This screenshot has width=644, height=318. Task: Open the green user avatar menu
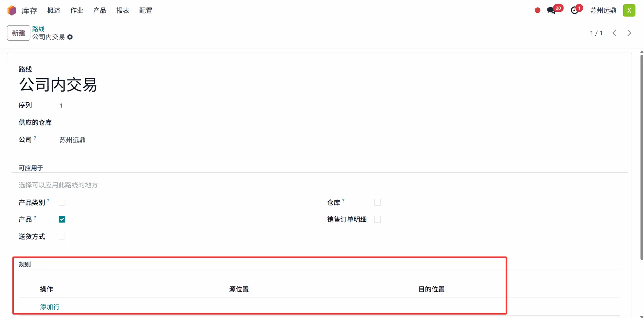tap(629, 10)
